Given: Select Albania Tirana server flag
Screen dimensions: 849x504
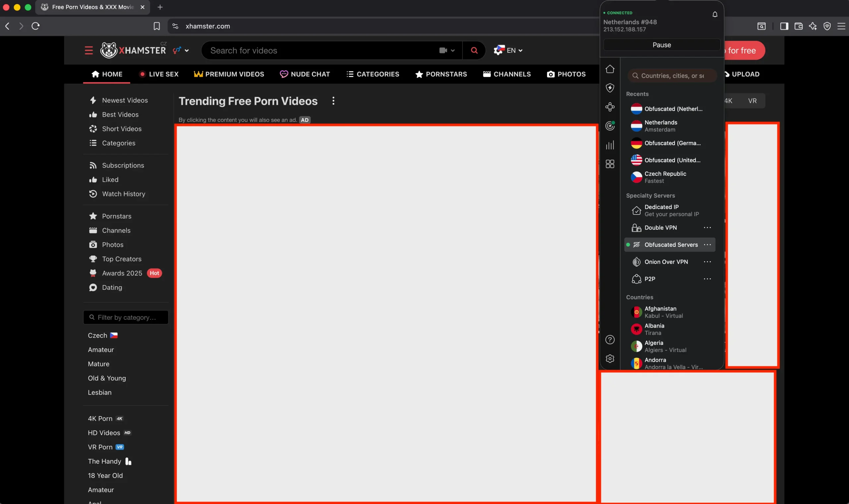Looking at the screenshot, I should 636,329.
